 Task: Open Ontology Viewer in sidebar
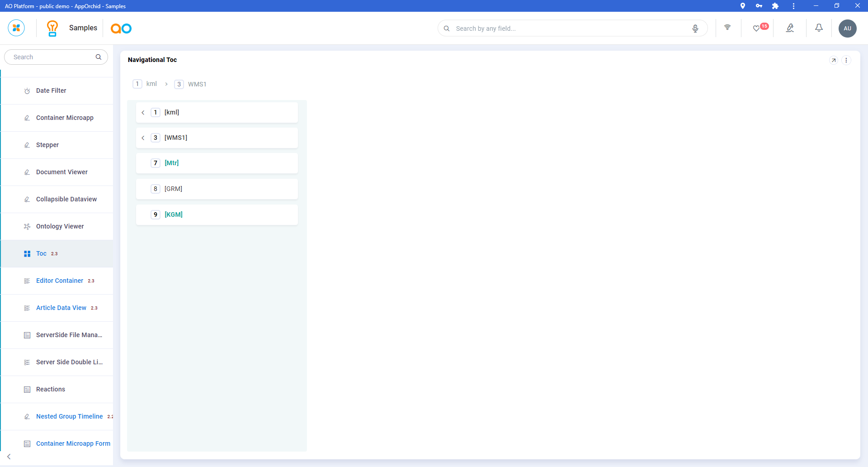[60, 227]
